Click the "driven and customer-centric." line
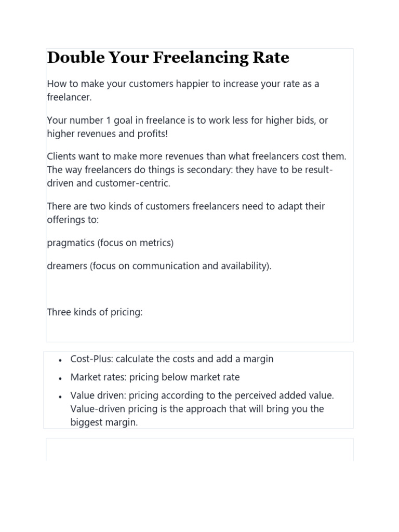399x532 pixels. coord(108,183)
